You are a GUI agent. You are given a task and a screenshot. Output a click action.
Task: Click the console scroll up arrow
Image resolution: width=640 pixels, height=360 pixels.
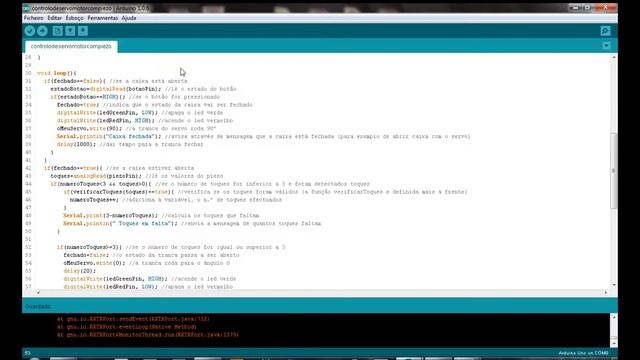pyautogui.click(x=613, y=317)
